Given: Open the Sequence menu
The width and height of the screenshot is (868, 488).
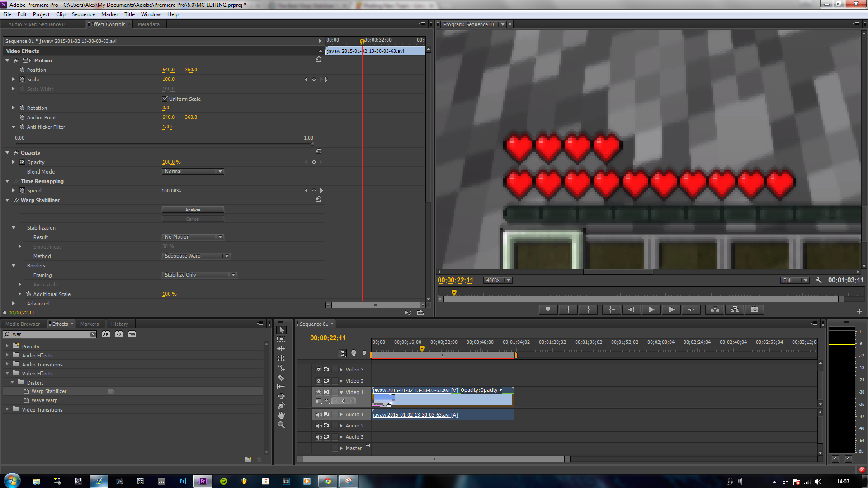Looking at the screenshot, I should coord(83,14).
